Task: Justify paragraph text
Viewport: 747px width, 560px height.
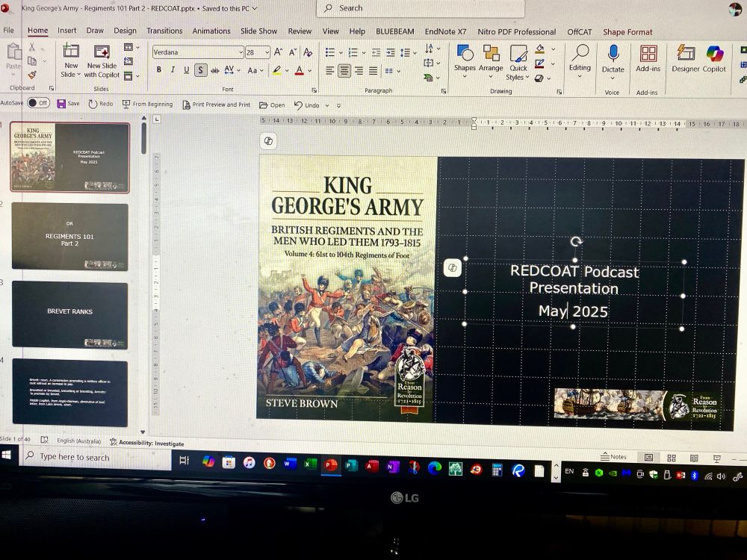Action: point(373,71)
